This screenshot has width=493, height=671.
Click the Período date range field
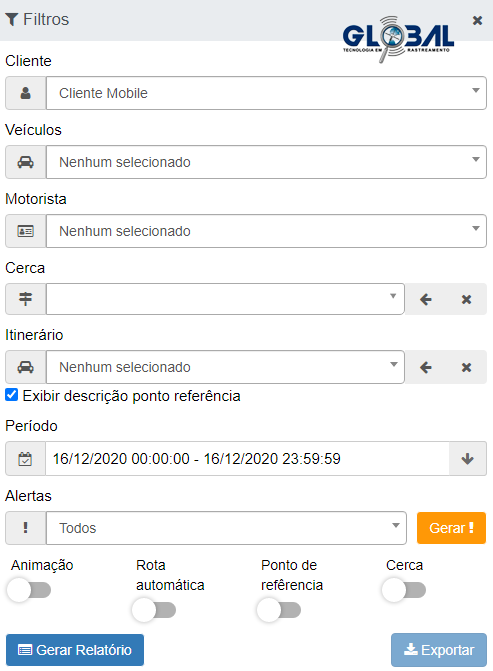pyautogui.click(x=247, y=459)
